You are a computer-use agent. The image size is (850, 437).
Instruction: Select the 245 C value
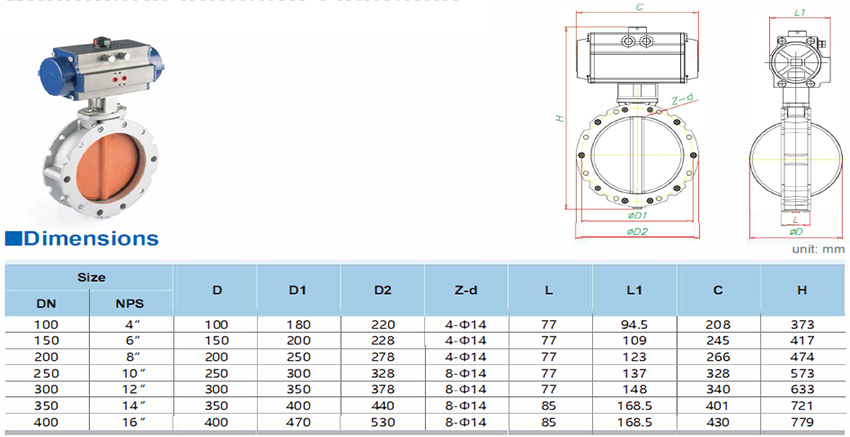tap(718, 341)
